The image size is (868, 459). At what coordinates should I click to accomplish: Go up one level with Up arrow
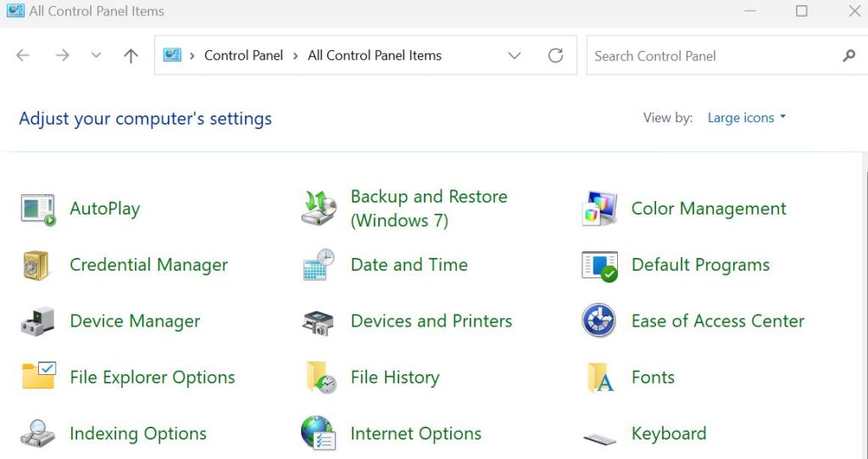click(131, 56)
